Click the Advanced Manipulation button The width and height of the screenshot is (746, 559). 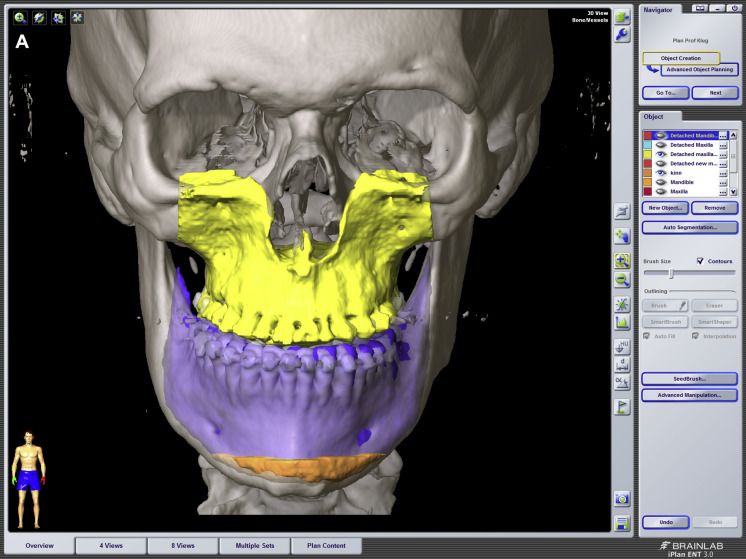click(690, 395)
